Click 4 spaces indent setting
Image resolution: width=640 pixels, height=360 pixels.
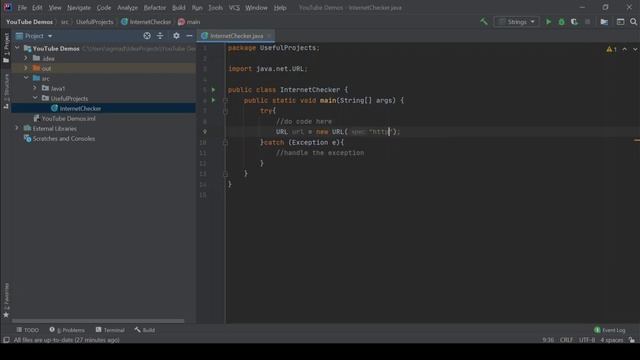pyautogui.click(x=611, y=340)
